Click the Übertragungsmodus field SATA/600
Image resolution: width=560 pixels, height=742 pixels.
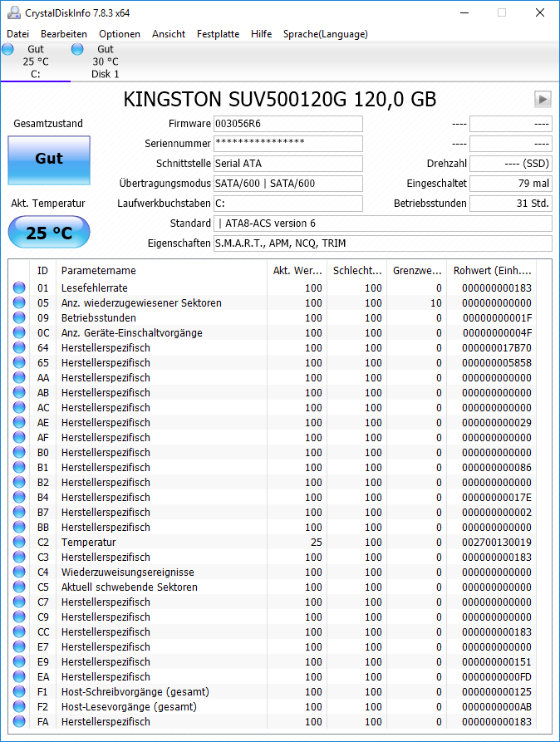(x=287, y=183)
